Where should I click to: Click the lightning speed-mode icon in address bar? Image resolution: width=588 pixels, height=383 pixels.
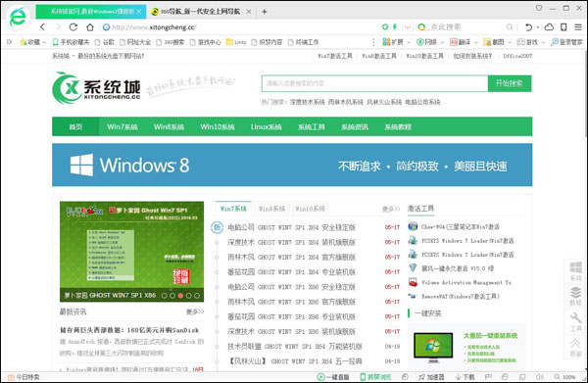[395, 27]
